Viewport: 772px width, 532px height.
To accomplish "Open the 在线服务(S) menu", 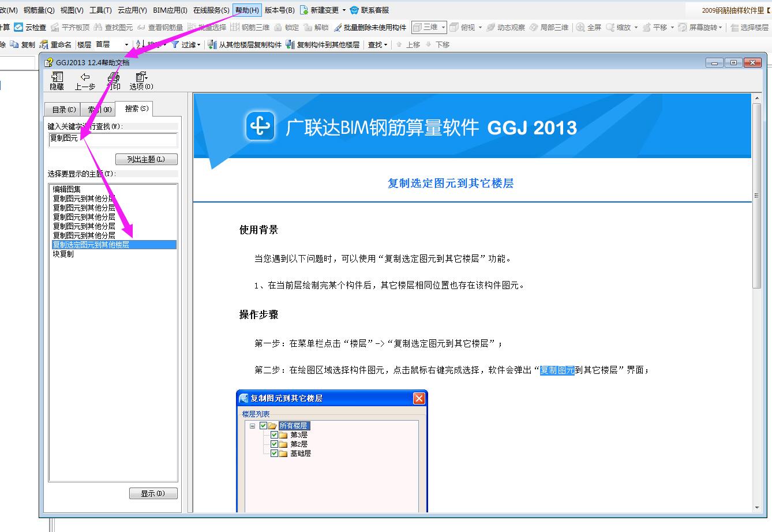I will 211,10.
